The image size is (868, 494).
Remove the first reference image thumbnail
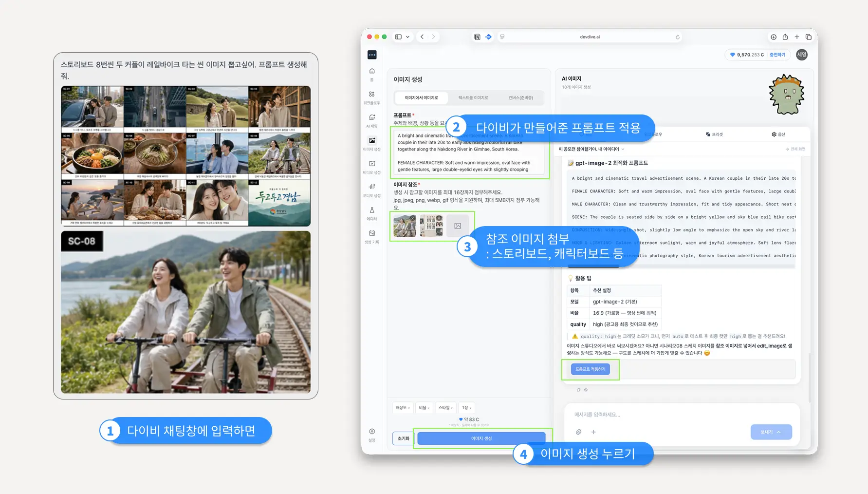(x=413, y=218)
